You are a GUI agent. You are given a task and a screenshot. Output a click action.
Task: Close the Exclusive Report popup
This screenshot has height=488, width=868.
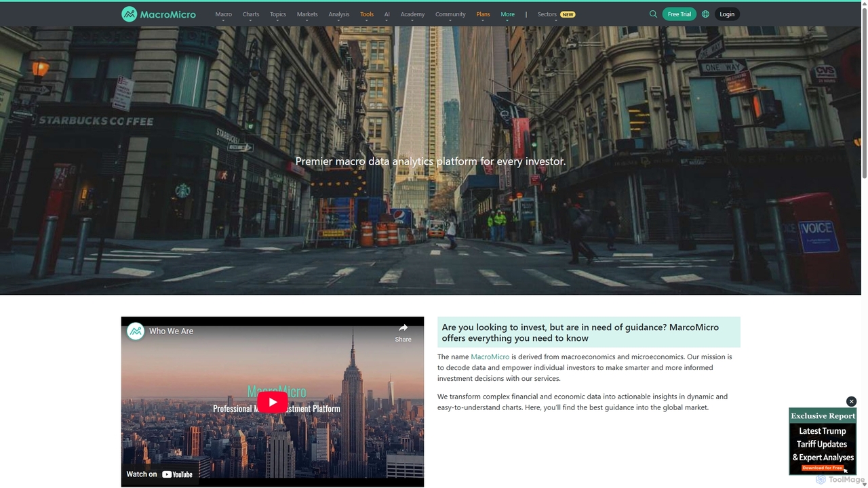[851, 401]
